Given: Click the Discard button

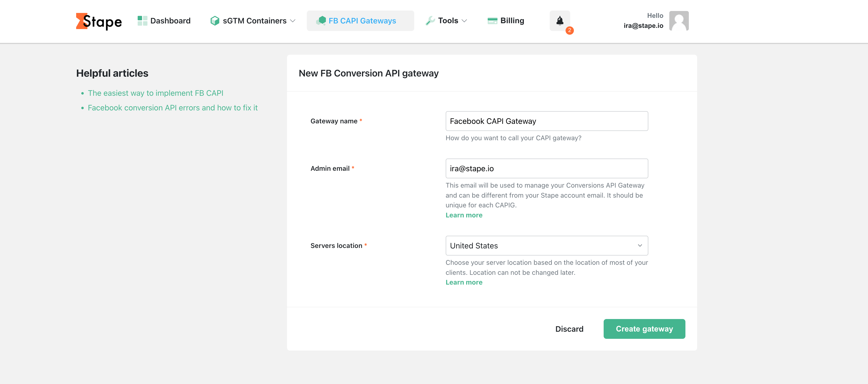Looking at the screenshot, I should [570, 329].
